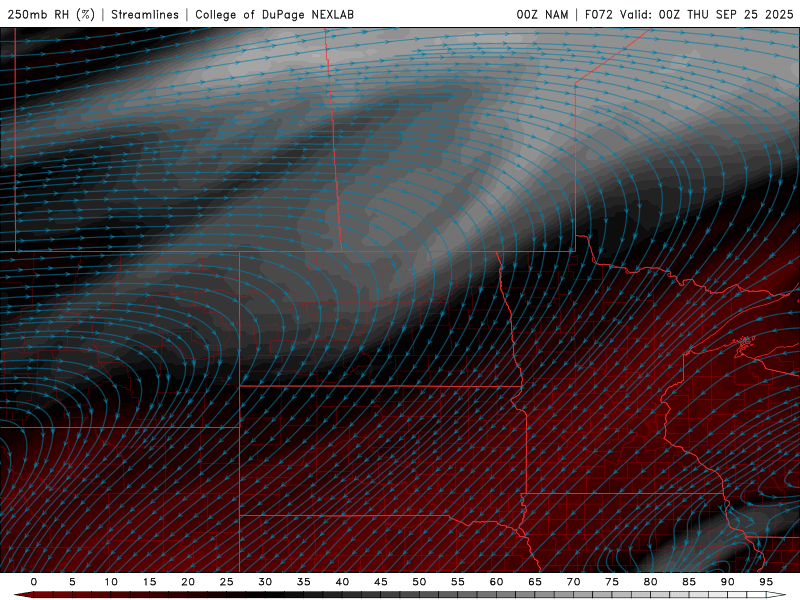Select the "10" color scale label
The height and width of the screenshot is (600, 800).
point(111,582)
